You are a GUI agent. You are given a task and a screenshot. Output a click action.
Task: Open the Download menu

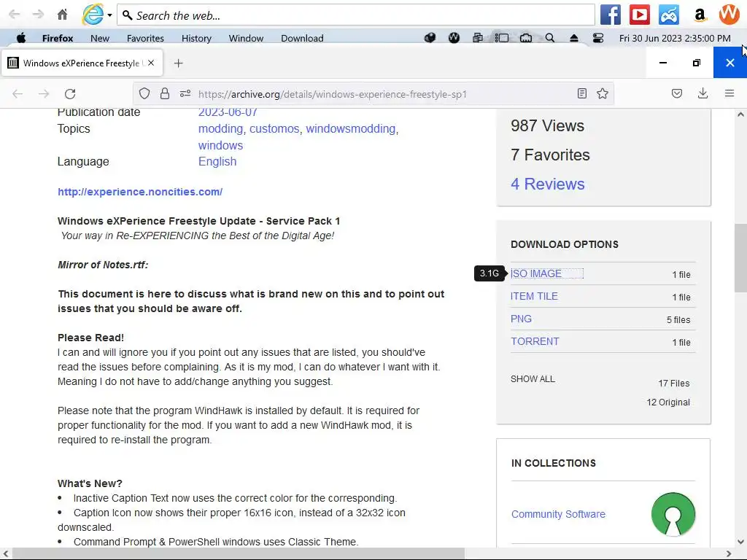(x=302, y=38)
